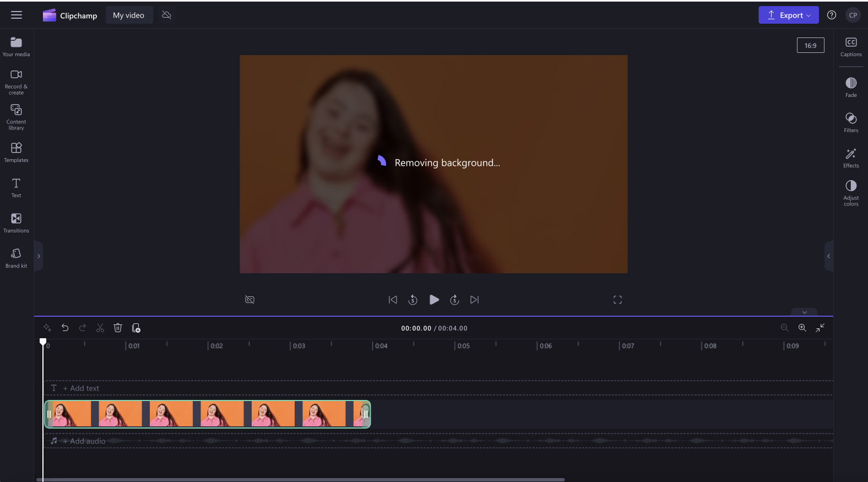Click the video preview canvas
Viewport: 868px width, 482px height.
tap(433, 164)
